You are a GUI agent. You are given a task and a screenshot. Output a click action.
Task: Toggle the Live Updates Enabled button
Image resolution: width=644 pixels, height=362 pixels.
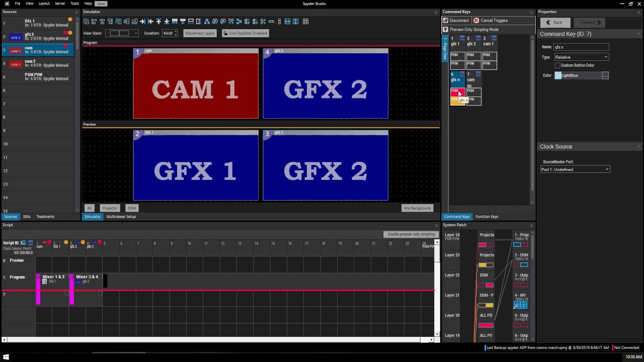245,33
